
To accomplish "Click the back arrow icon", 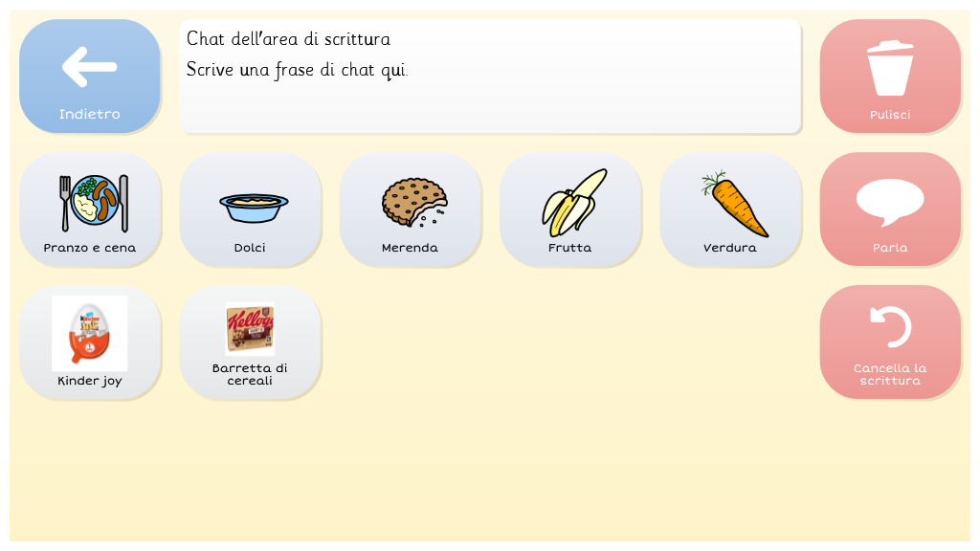I will click(x=90, y=67).
